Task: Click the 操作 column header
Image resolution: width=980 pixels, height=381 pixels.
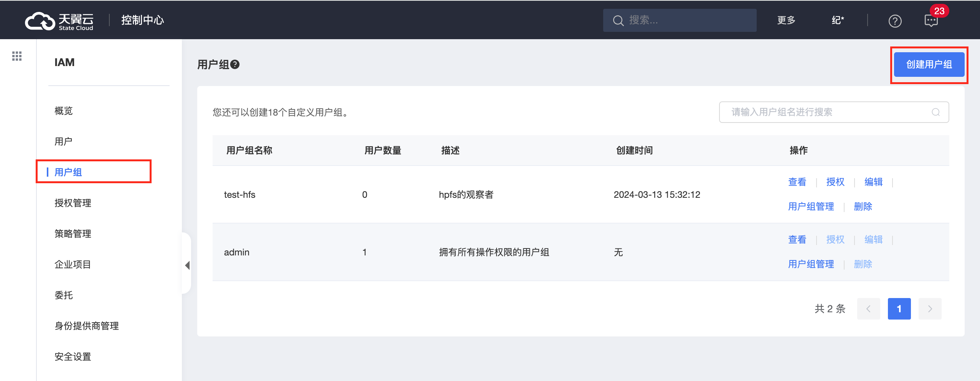Action: click(799, 151)
